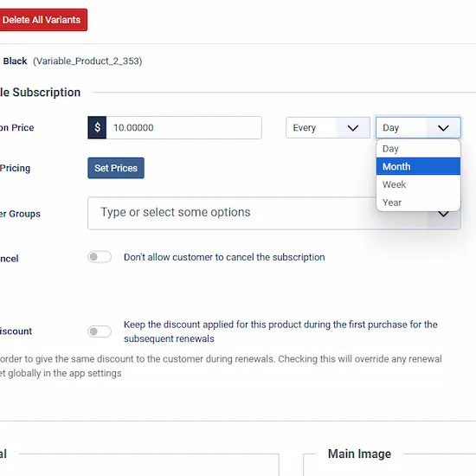Select Year from the period list
The image size is (476, 476).
[x=418, y=203]
